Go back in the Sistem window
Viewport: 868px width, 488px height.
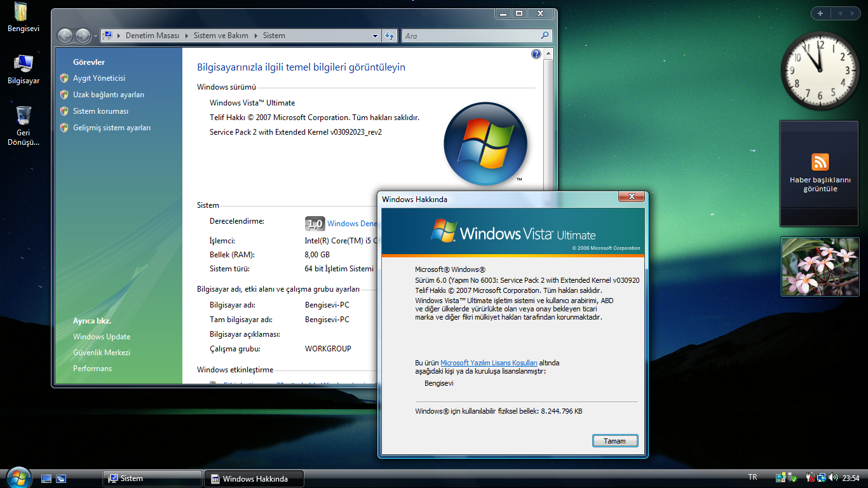tap(65, 36)
